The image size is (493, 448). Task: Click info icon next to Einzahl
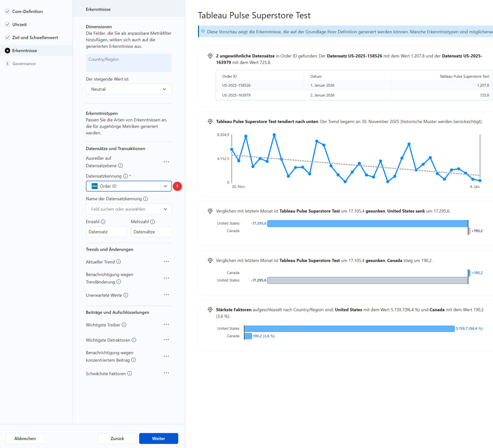103,221
